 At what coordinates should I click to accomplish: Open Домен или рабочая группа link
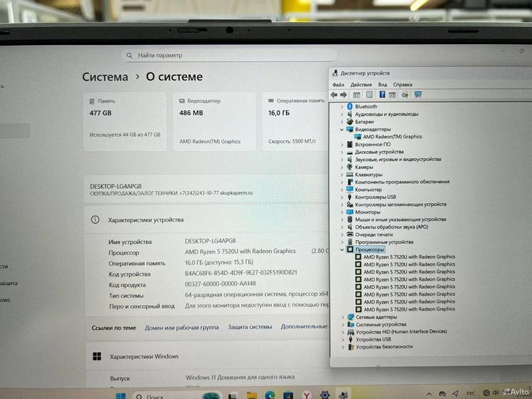(182, 328)
